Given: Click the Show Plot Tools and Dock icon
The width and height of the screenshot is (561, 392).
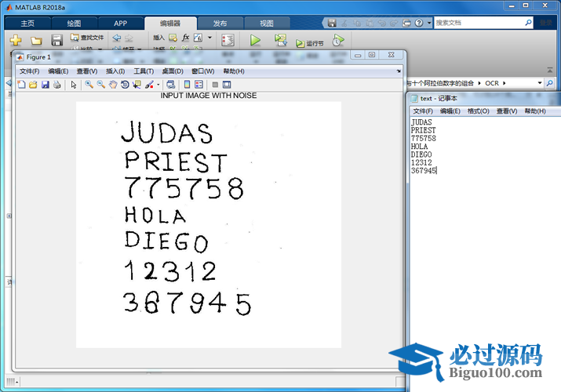Looking at the screenshot, I should (227, 85).
